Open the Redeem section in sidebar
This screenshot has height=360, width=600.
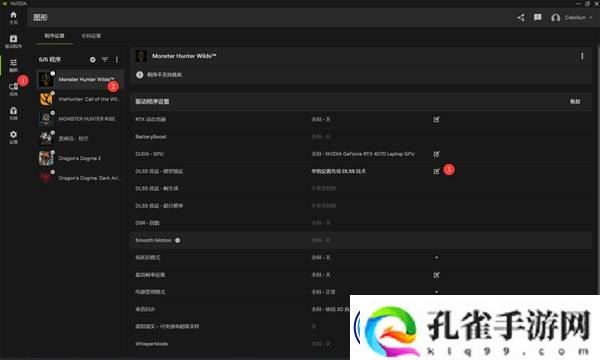pyautogui.click(x=13, y=113)
